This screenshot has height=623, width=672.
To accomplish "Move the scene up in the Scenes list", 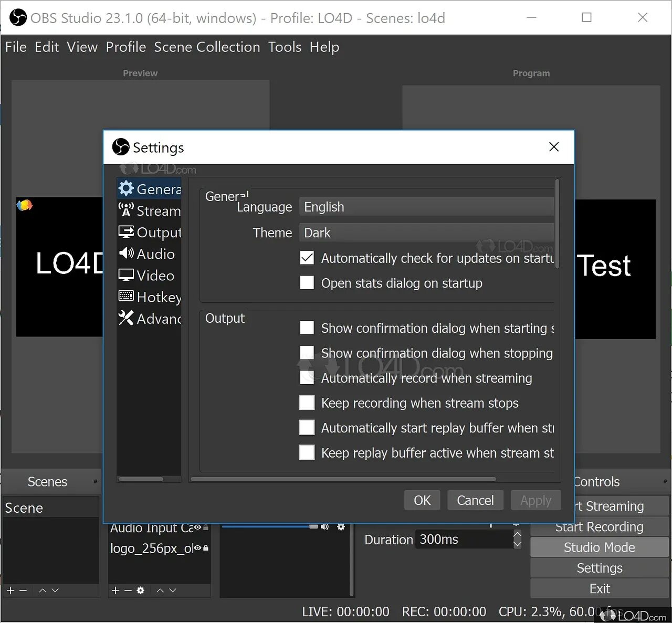I will 43,590.
